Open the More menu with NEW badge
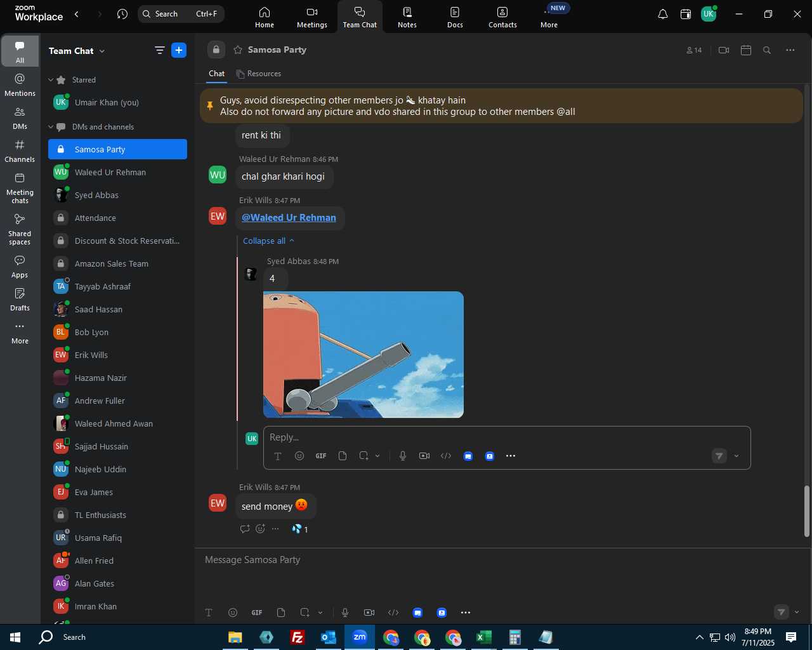The width and height of the screenshot is (812, 650). tap(549, 17)
